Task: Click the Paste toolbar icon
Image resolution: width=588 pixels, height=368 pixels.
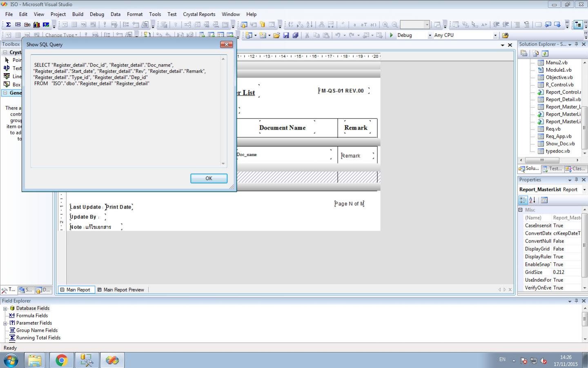Action: (326, 35)
